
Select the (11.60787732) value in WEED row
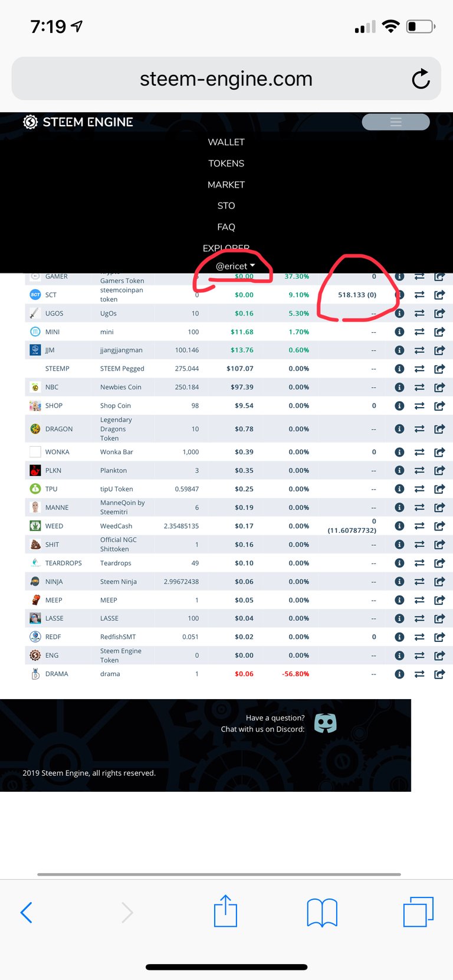pos(352,530)
